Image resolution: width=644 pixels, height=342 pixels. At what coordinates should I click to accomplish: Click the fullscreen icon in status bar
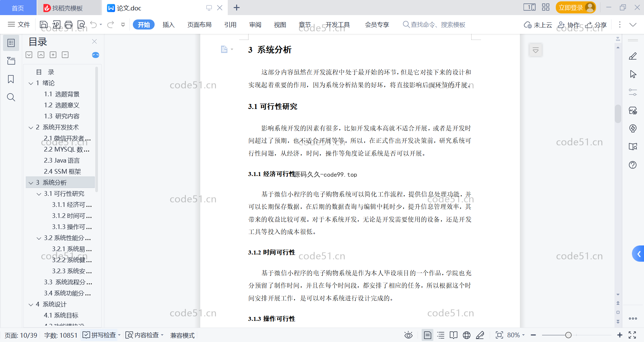[632, 335]
